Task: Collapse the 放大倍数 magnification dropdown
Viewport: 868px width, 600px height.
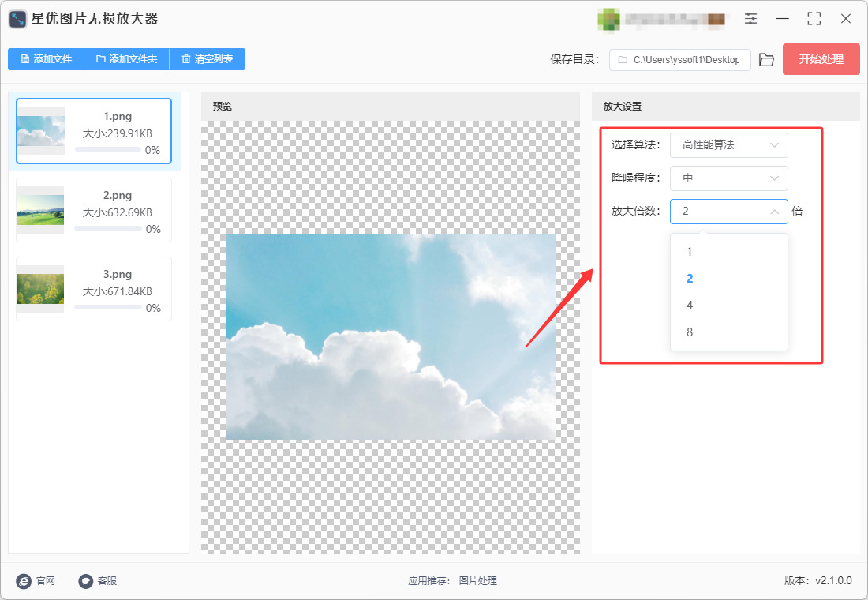Action: click(728, 211)
